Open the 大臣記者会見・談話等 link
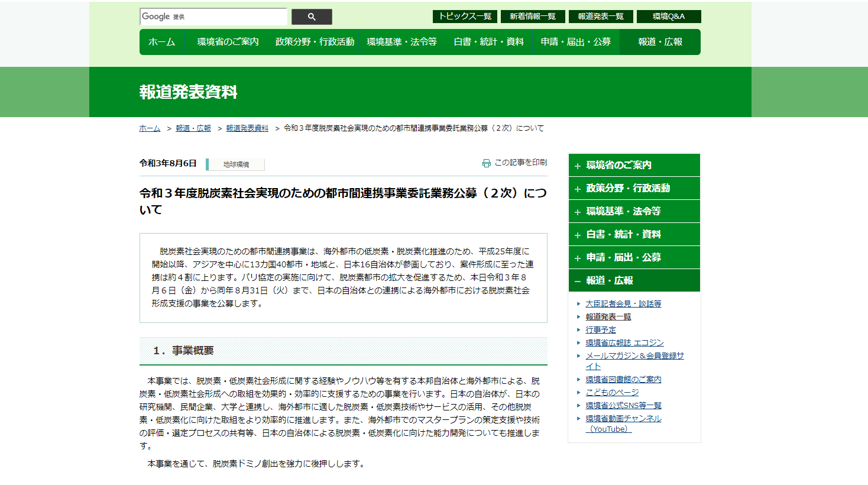 coord(623,303)
